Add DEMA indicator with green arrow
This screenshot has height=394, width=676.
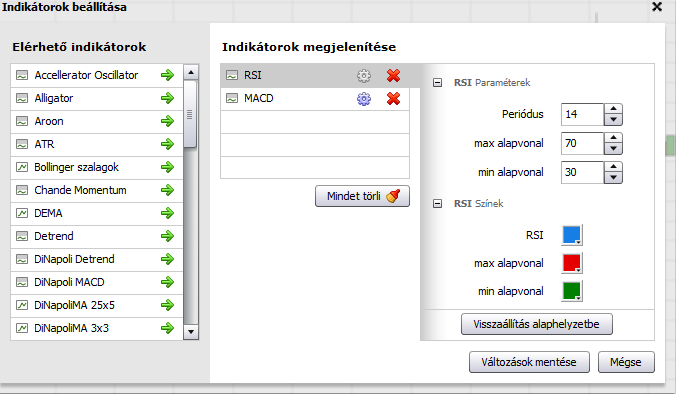167,213
